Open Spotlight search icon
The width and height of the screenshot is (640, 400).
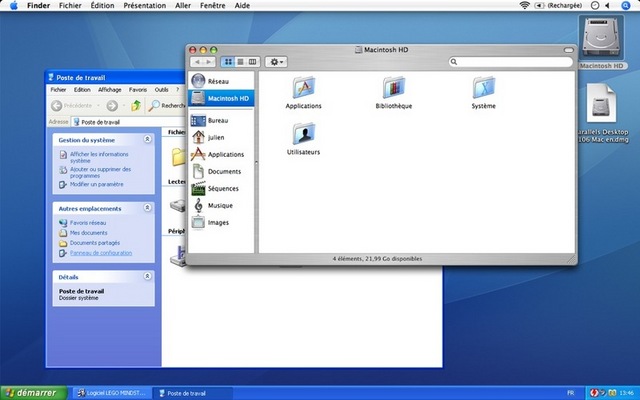pos(625,5)
